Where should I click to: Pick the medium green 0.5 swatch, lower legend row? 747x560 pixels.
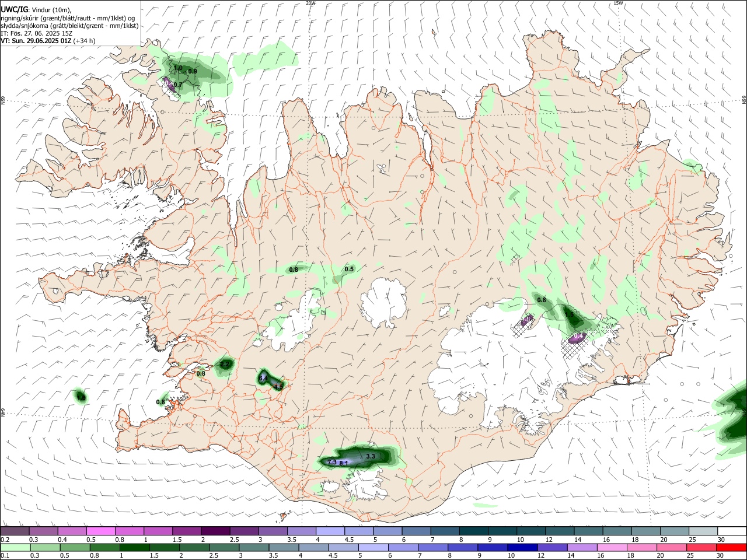pyautogui.click(x=75, y=547)
